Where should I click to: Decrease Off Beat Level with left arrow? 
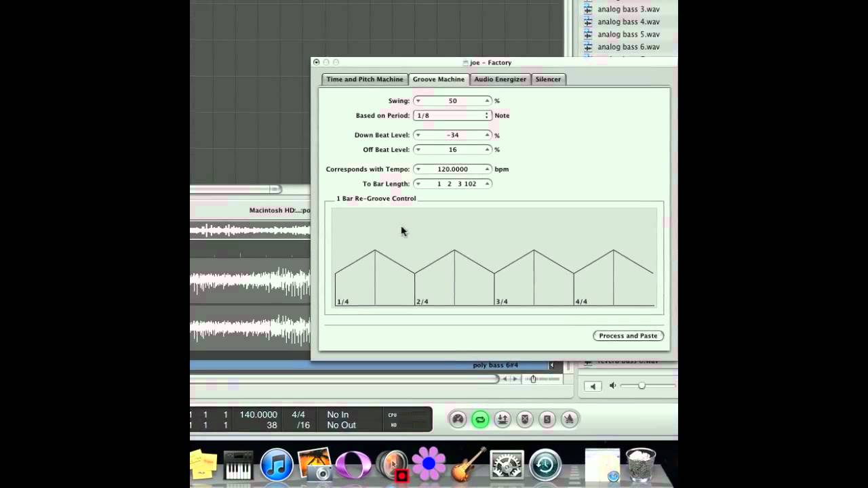(418, 150)
